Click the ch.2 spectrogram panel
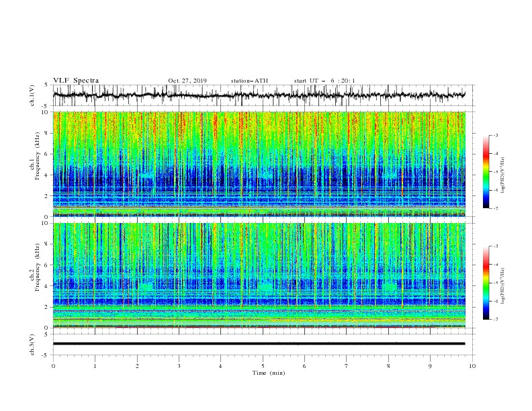Image resolution: width=532 pixels, height=411 pixels. pyautogui.click(x=259, y=275)
